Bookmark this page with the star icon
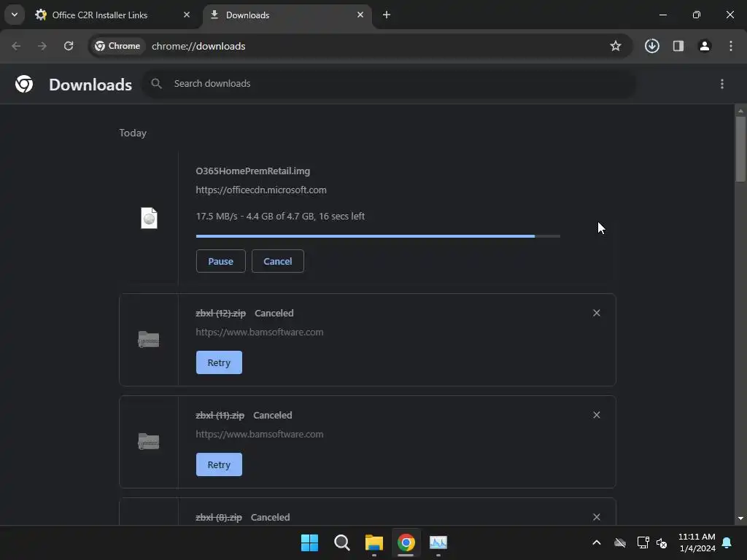The width and height of the screenshot is (747, 560). tap(616, 46)
